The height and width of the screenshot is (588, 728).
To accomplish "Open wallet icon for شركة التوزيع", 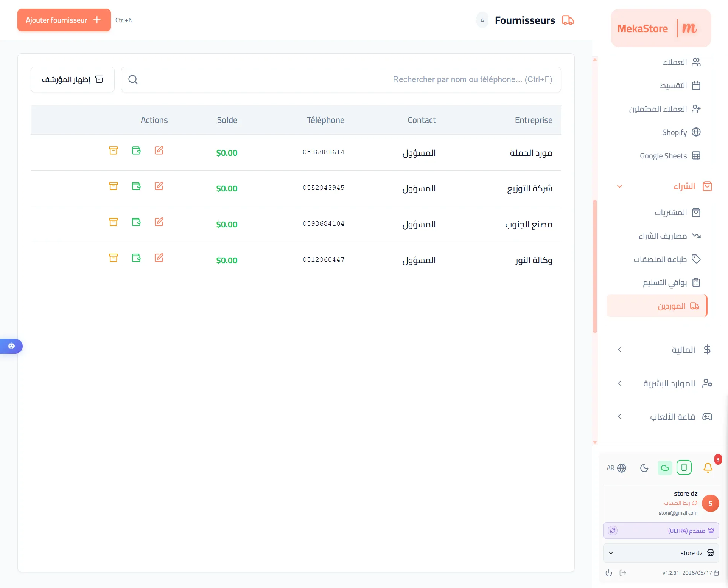I will tap(136, 186).
